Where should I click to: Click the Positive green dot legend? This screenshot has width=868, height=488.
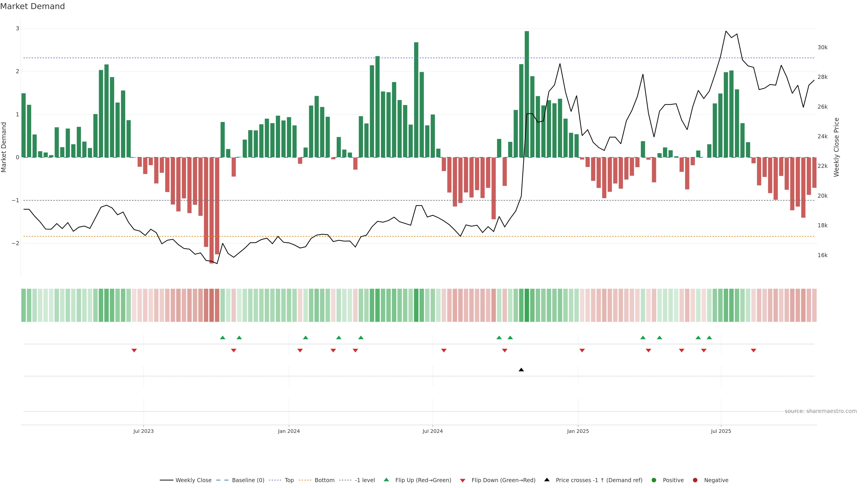(654, 480)
